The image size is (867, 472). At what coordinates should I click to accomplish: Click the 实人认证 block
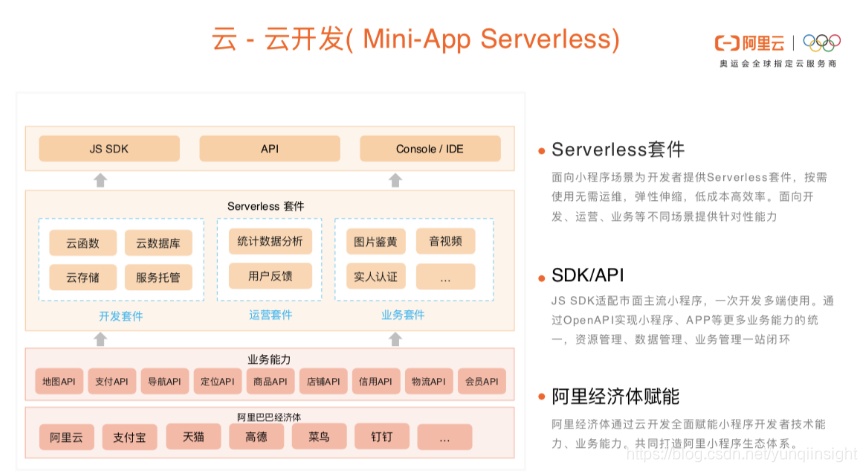pos(376,276)
